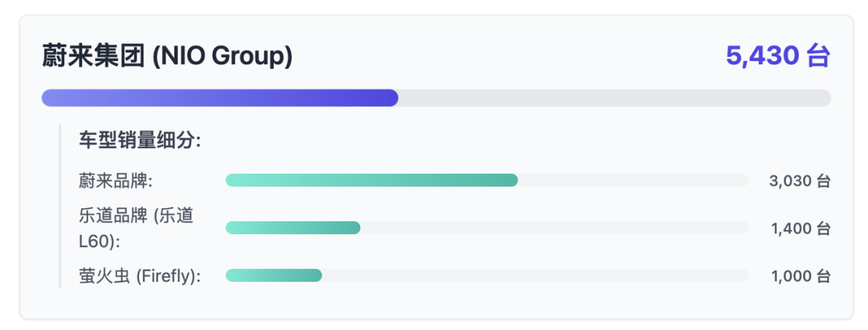Select the 蔚来品牌 row label
The height and width of the screenshot is (330, 868).
click(x=116, y=181)
